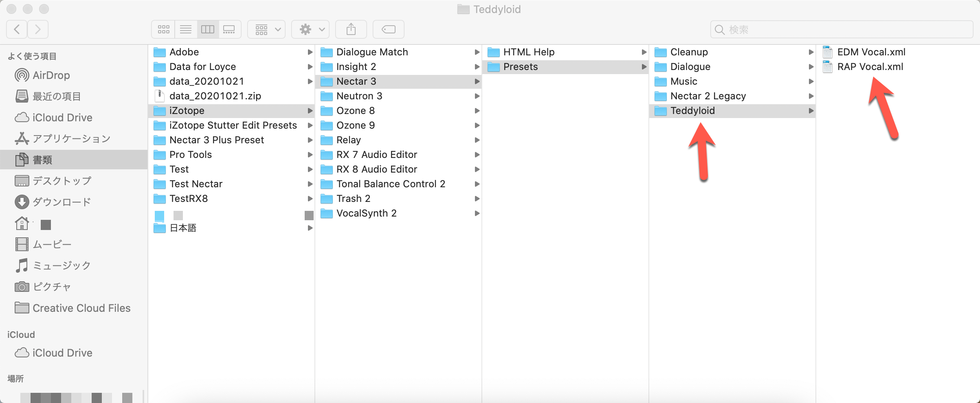
Task: Expand the Nectar 2 Legacy folder arrow
Action: point(811,96)
